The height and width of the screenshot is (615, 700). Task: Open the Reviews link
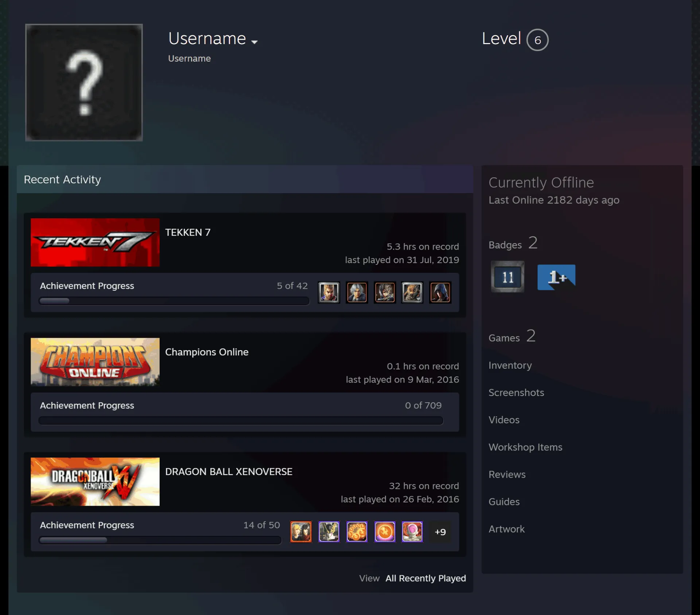pos(507,474)
